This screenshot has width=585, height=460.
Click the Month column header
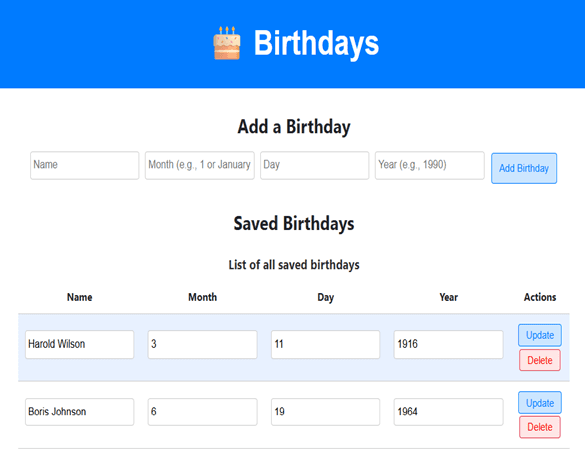tap(202, 297)
